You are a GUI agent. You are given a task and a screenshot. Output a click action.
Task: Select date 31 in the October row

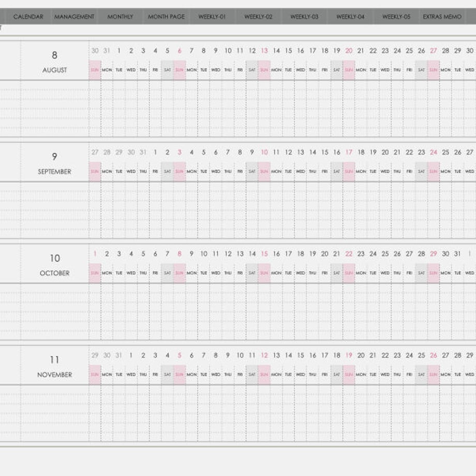tap(457, 254)
